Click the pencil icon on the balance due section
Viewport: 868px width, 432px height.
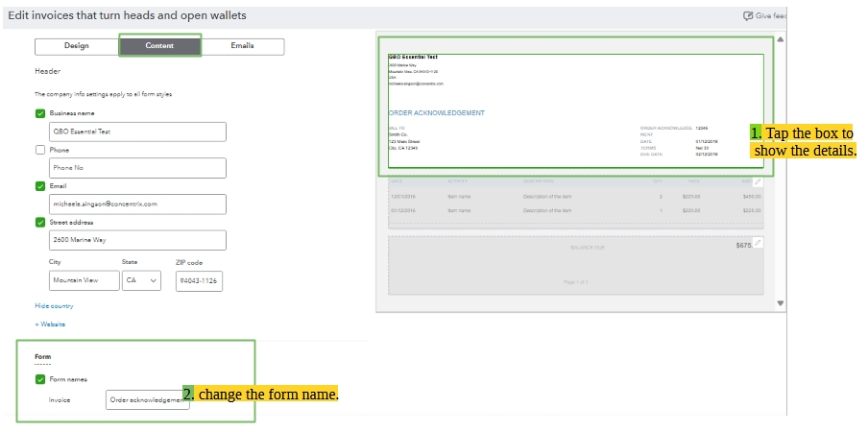758,243
